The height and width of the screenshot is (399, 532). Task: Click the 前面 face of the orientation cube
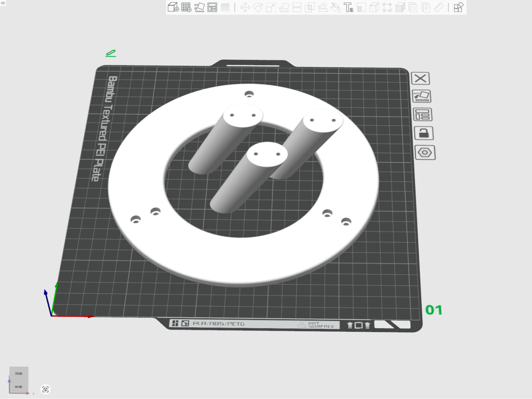coord(18,386)
